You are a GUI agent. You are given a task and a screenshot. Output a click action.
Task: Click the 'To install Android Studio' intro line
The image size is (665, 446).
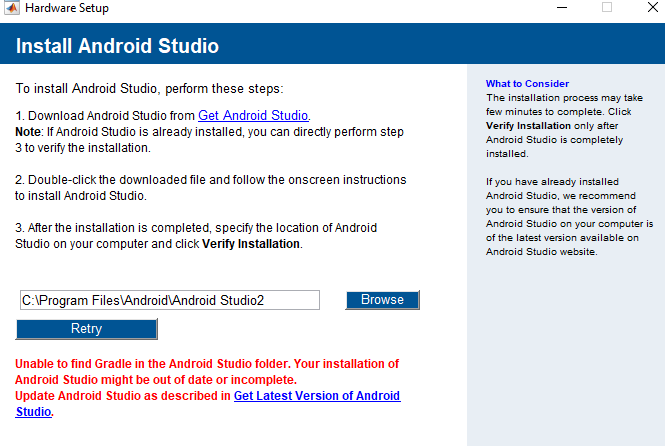coord(150,88)
